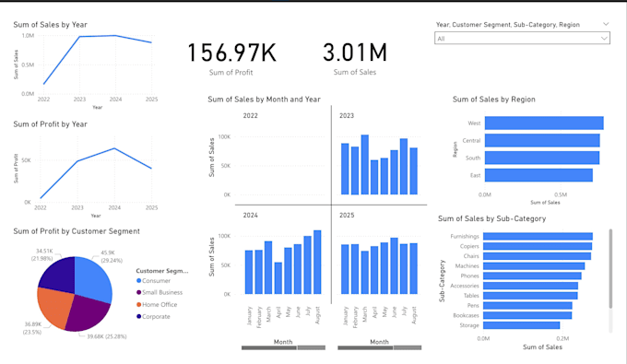Select the Tables sub-category bar

click(x=530, y=296)
